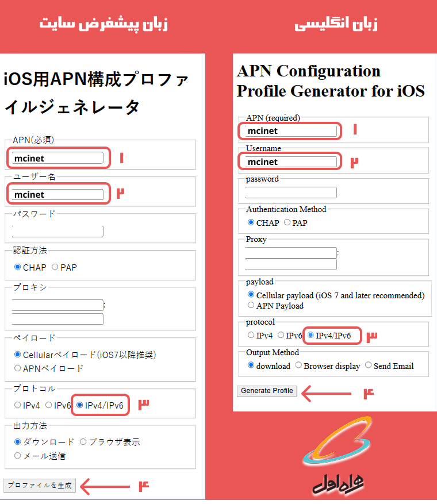
Task: Choose Send Email output method
Action: 369,366
